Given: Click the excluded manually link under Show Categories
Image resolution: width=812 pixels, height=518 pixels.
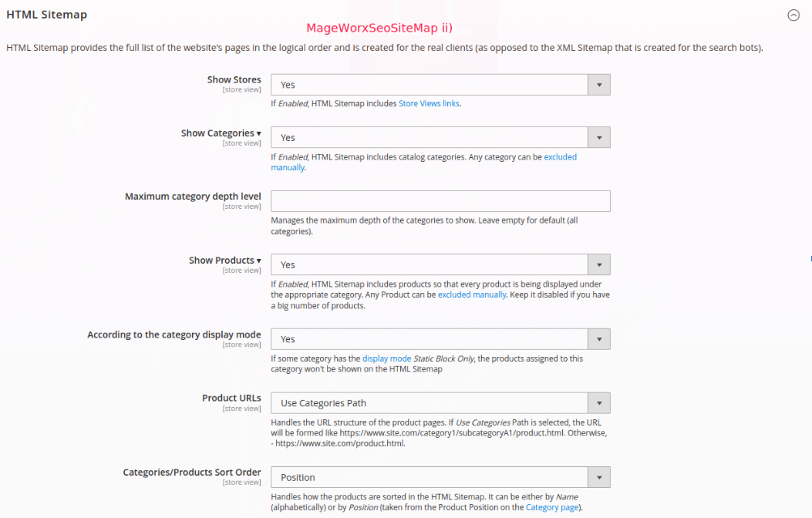Looking at the screenshot, I should [560, 157].
